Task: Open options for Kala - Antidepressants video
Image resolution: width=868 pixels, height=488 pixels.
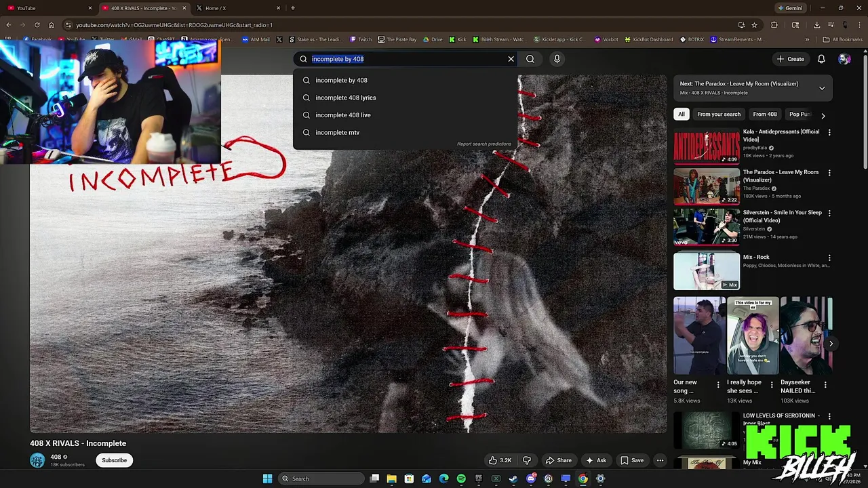Action: (x=829, y=133)
